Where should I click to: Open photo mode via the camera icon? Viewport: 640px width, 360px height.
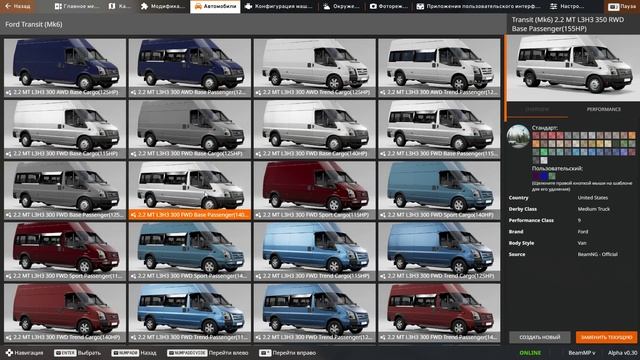point(373,6)
